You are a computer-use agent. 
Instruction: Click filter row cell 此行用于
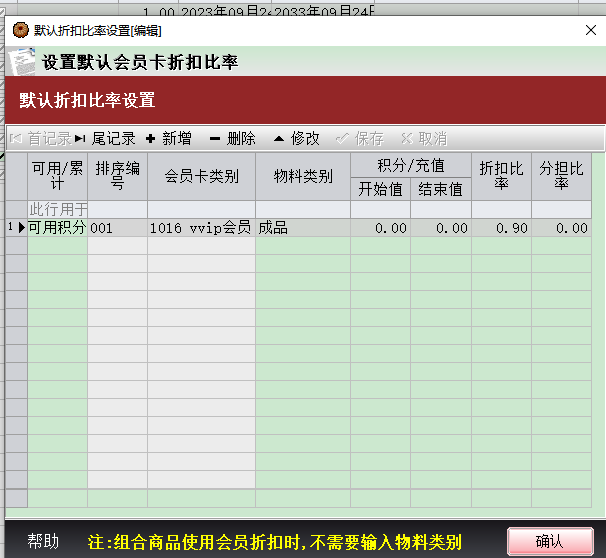coord(58,209)
